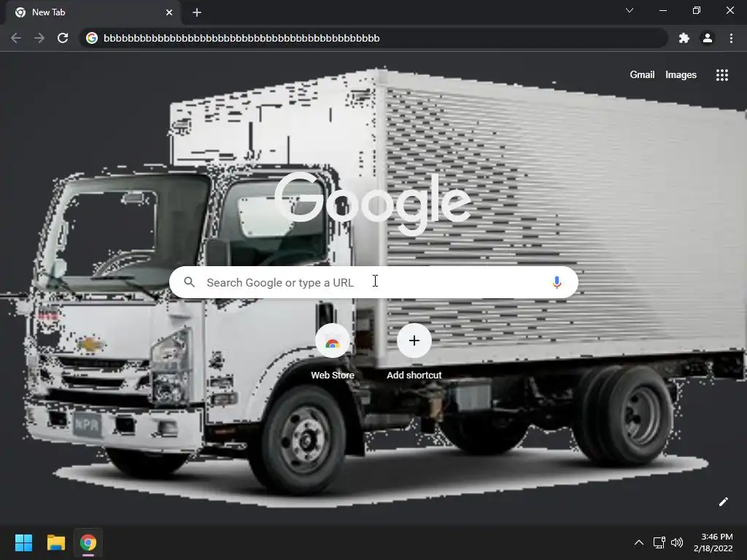The image size is (747, 560).
Task: Minimize the Chrome window
Action: tap(662, 10)
